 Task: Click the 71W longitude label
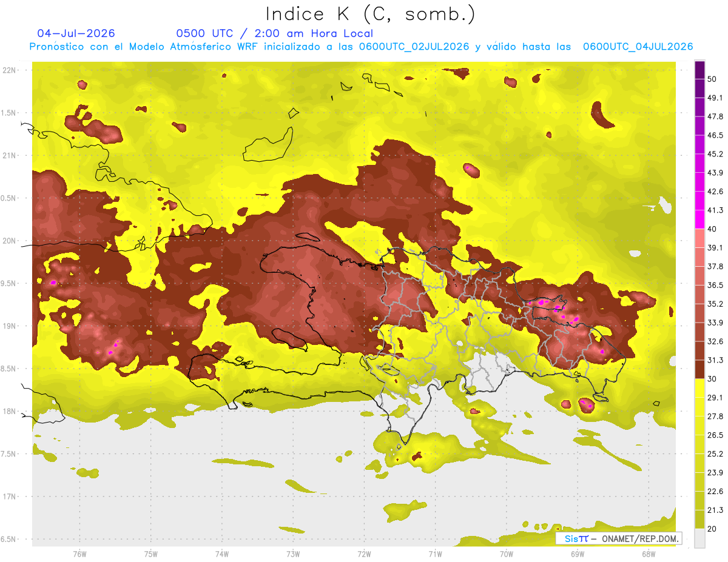pos(435,554)
